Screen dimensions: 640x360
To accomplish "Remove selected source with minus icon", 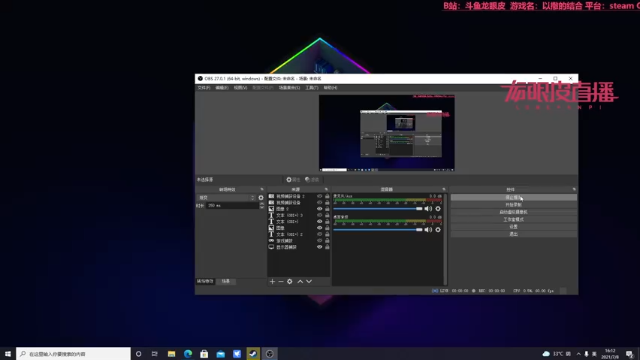I will tap(281, 282).
